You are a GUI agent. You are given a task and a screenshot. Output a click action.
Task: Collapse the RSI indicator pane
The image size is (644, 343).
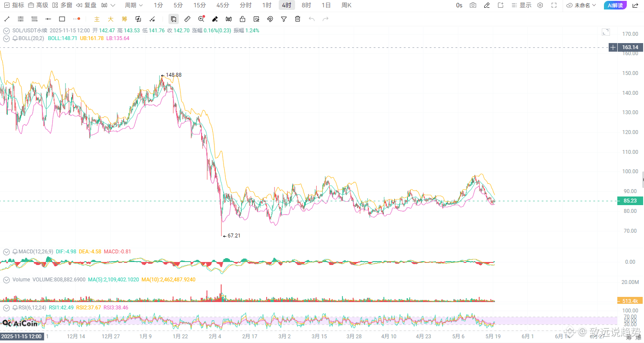[6, 308]
